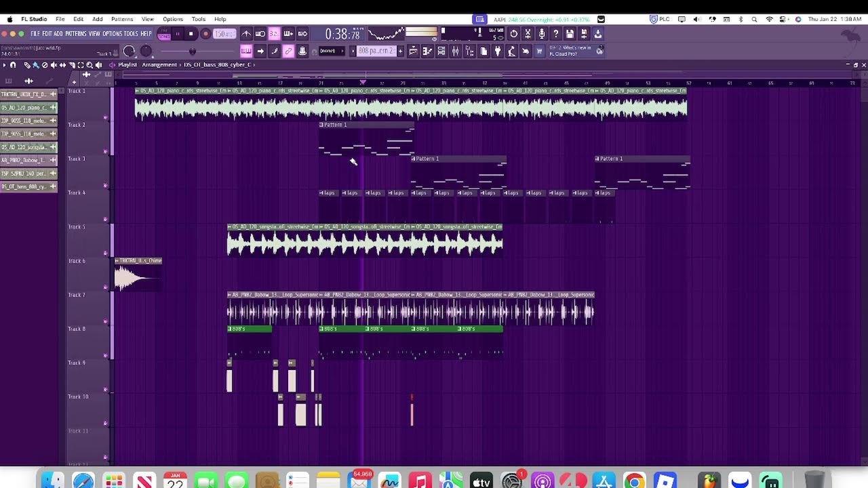Open the plugin picker plug icon

click(x=498, y=51)
